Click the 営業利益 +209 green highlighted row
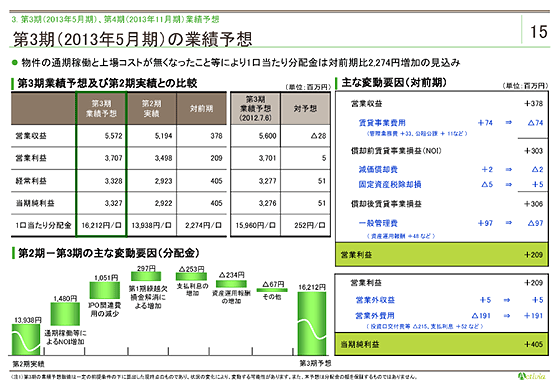Screen dimensions: 560x390 pyautogui.click(x=441, y=255)
